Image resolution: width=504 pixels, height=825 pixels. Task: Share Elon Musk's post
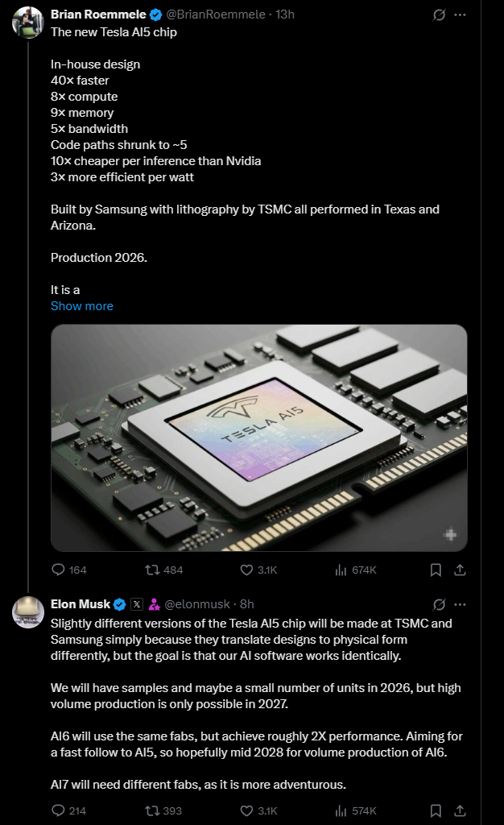[x=460, y=810]
